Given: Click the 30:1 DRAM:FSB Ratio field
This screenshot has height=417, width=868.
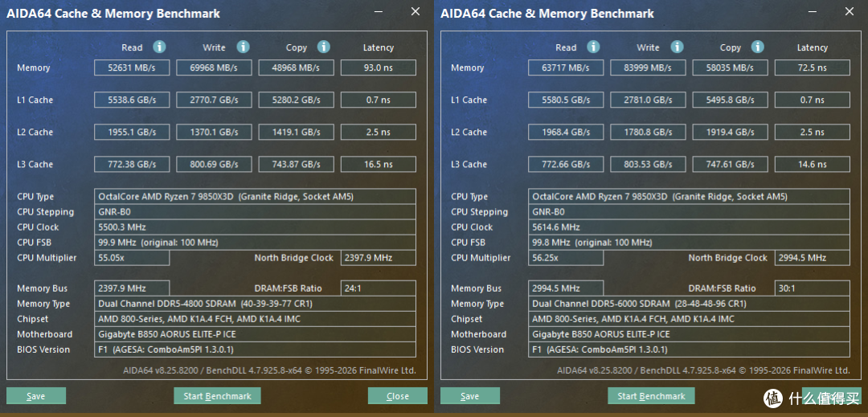Looking at the screenshot, I should [812, 288].
